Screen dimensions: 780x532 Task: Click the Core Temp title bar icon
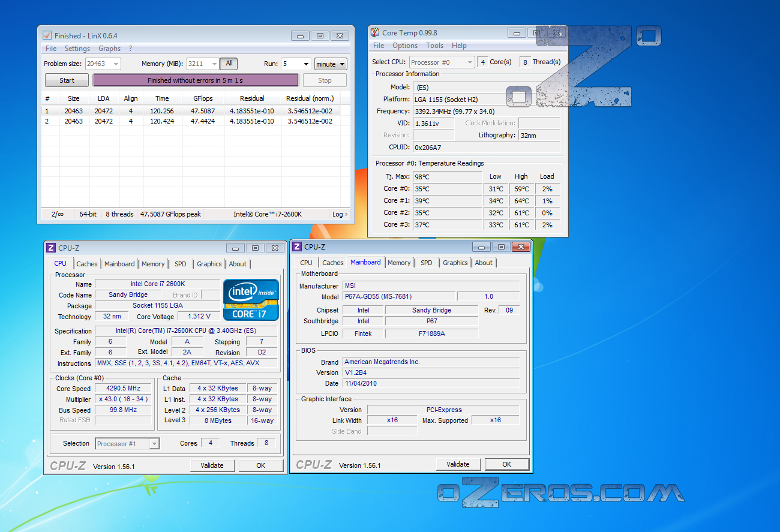(375, 32)
